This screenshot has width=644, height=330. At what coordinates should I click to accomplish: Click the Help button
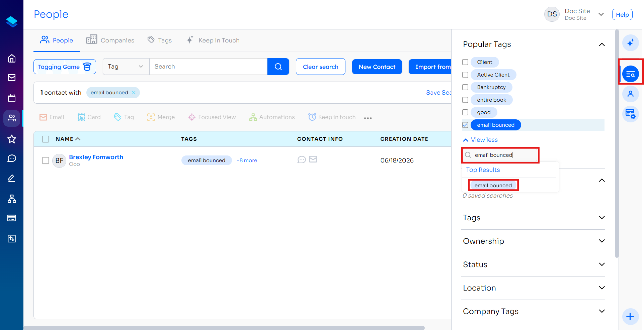pyautogui.click(x=622, y=15)
